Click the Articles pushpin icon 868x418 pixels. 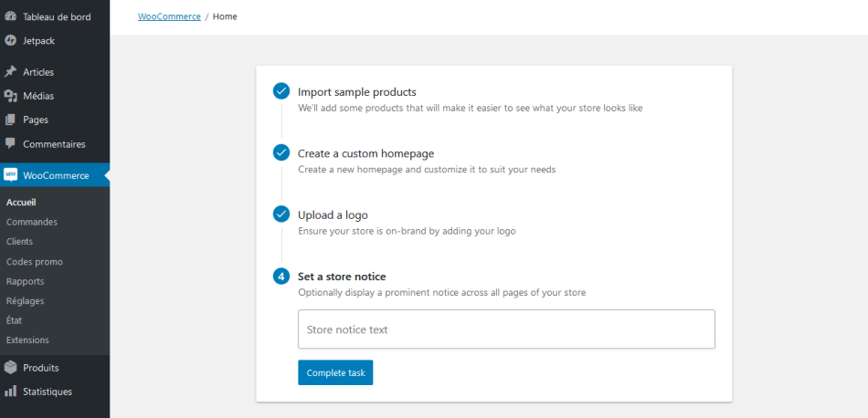tap(10, 72)
